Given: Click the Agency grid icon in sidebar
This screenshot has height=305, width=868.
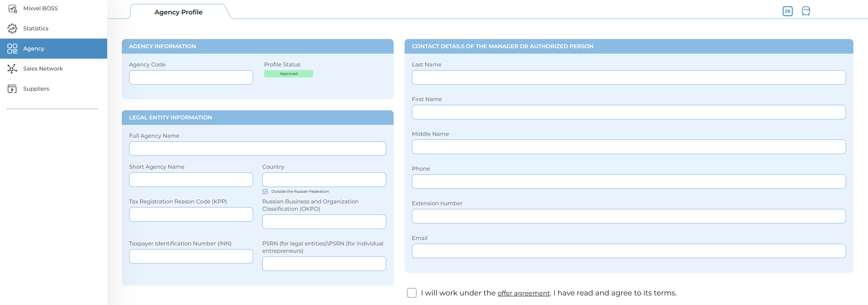Looking at the screenshot, I should point(13,49).
